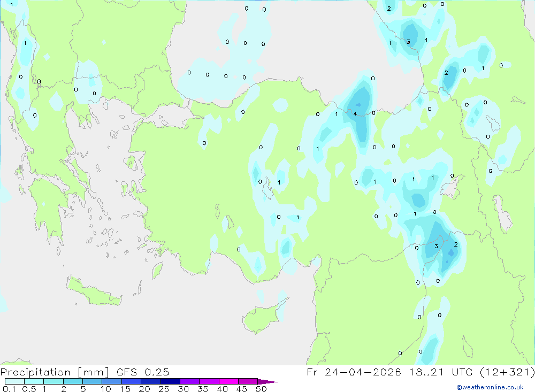Click the 0.5–1 mm legend color swatch

pos(34,381)
